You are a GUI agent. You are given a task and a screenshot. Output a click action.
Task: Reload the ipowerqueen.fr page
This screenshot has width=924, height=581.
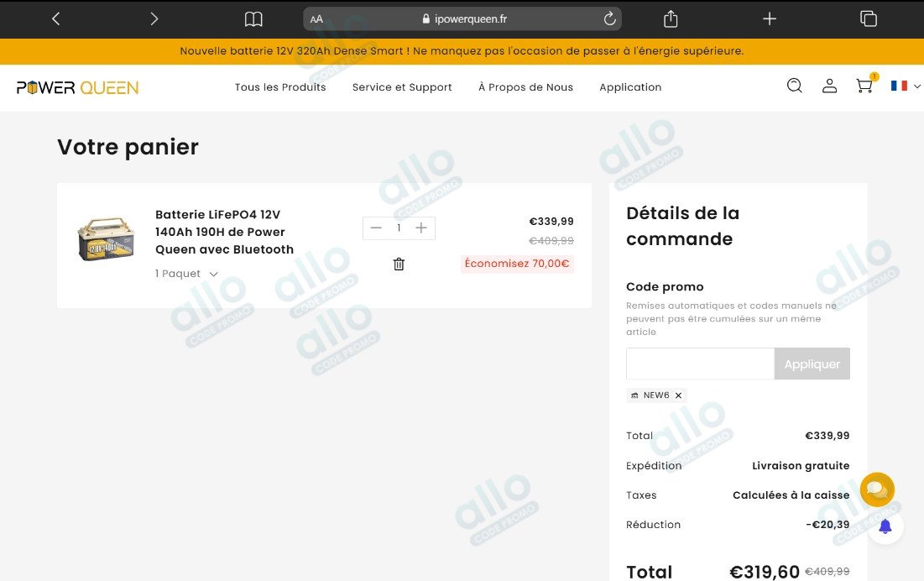[610, 18]
